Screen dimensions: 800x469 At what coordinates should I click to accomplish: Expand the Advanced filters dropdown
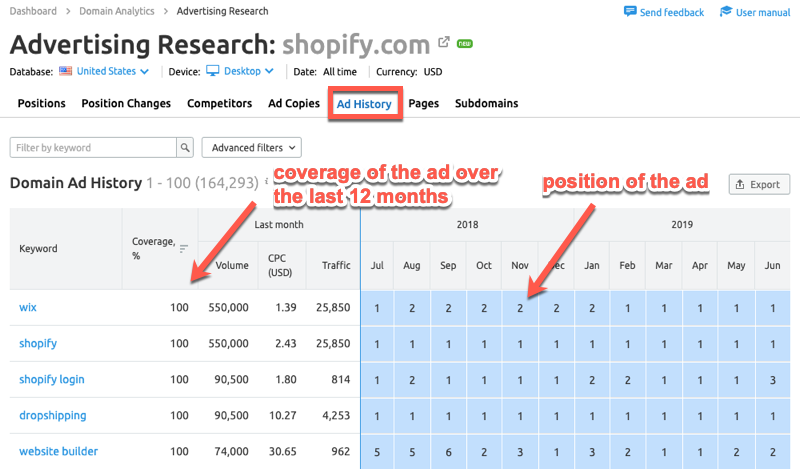[251, 148]
